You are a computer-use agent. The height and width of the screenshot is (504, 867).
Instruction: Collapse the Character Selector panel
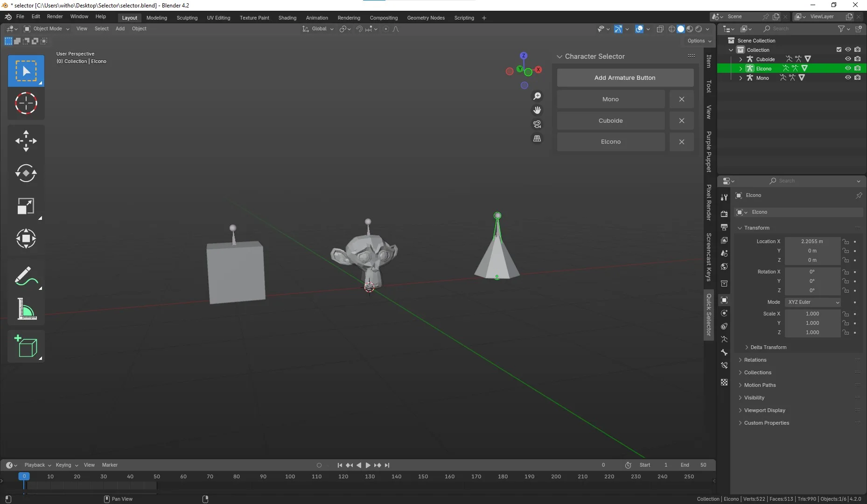pos(559,56)
